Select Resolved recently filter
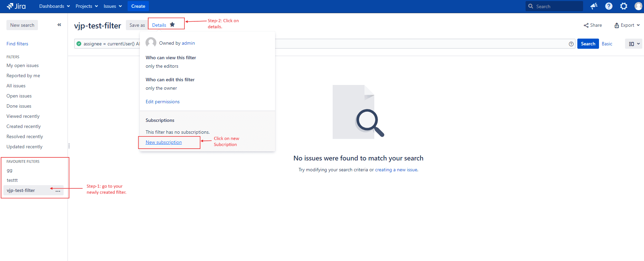The width and height of the screenshot is (644, 261). (x=25, y=136)
